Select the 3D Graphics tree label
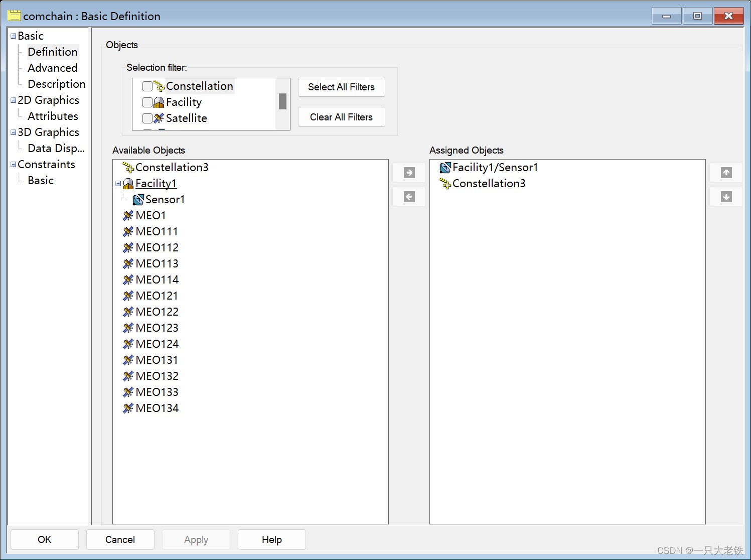This screenshot has width=751, height=560. pyautogui.click(x=49, y=132)
